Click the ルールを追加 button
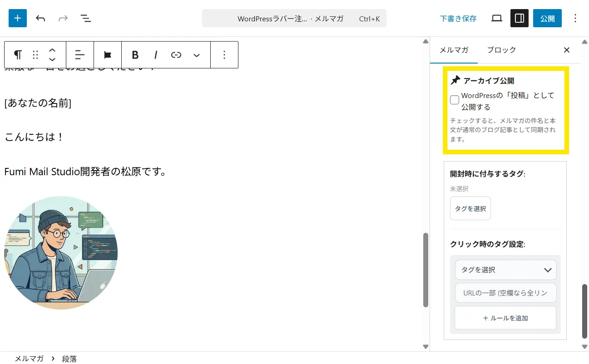Image resolution: width=589 pixels, height=364 pixels. click(505, 318)
